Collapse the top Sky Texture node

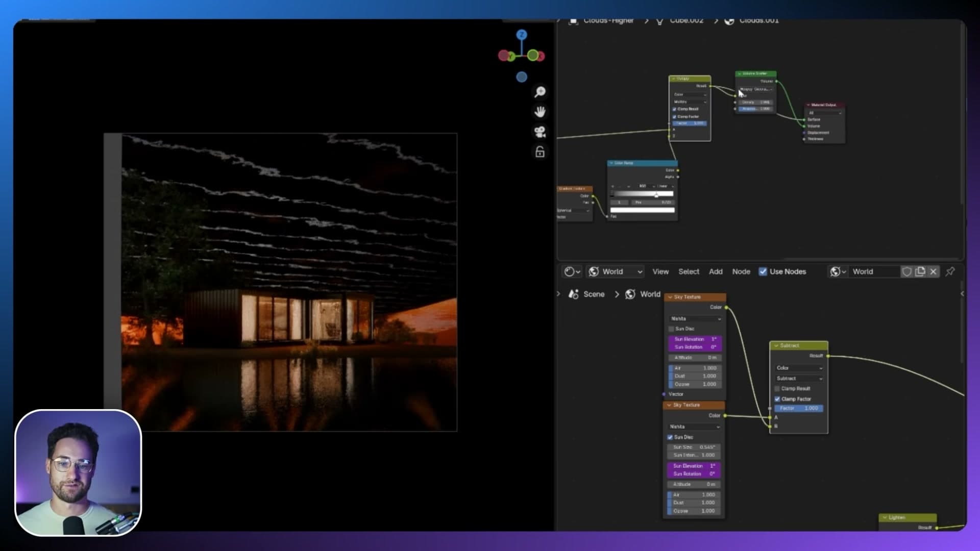click(670, 297)
